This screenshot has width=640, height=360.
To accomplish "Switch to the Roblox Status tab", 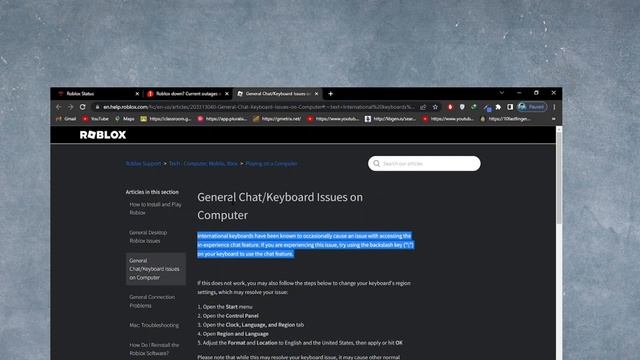I will pos(95,94).
